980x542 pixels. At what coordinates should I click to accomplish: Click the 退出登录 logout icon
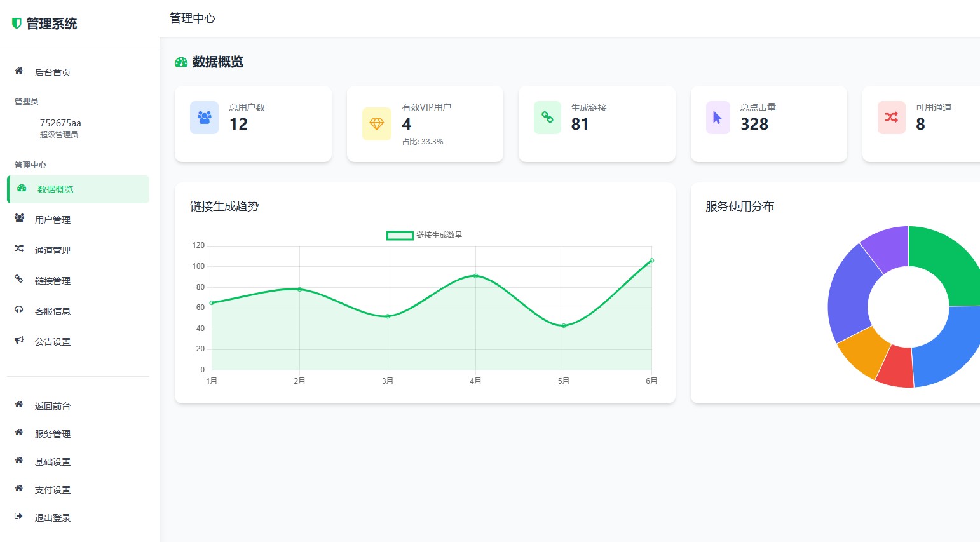[x=18, y=517]
